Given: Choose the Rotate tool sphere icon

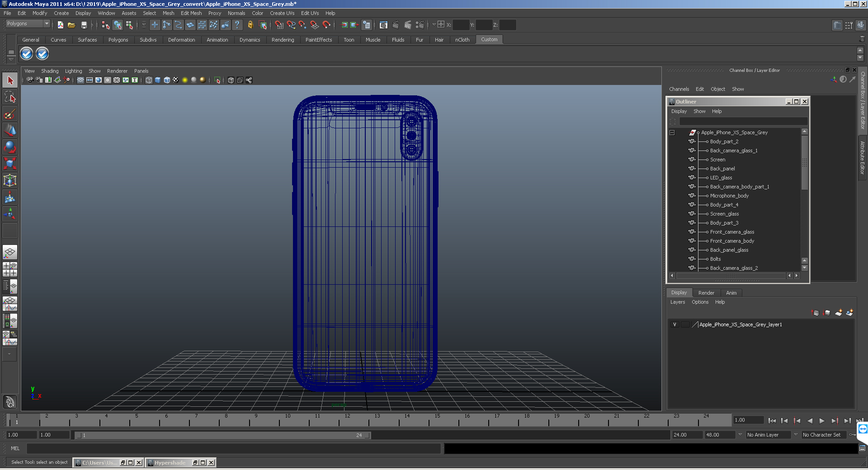Looking at the screenshot, I should (x=10, y=147).
